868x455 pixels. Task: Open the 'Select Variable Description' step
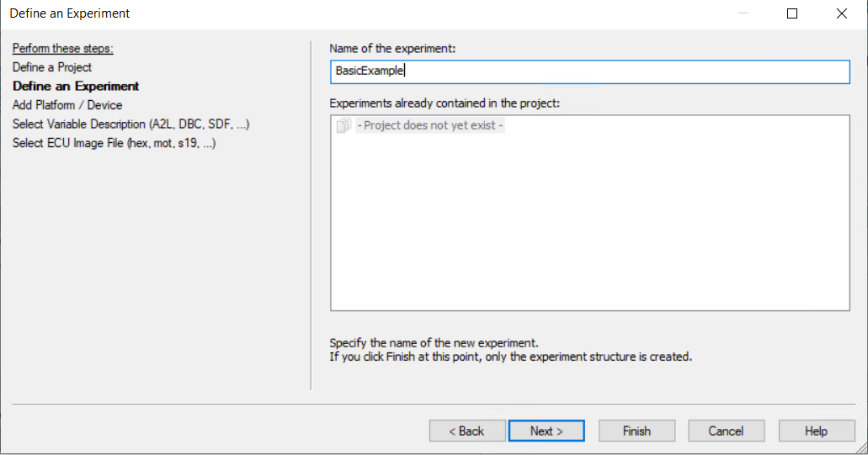[130, 124]
